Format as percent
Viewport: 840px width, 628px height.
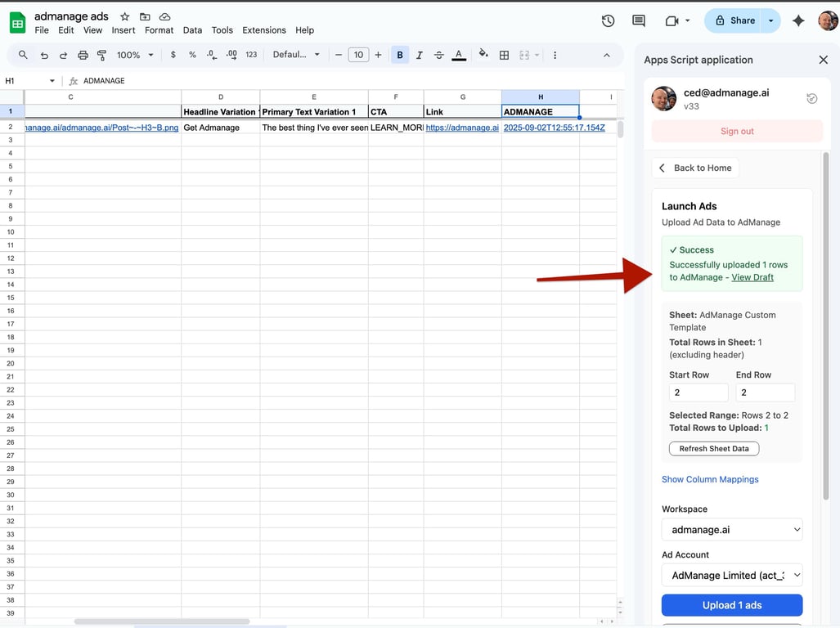pos(191,55)
